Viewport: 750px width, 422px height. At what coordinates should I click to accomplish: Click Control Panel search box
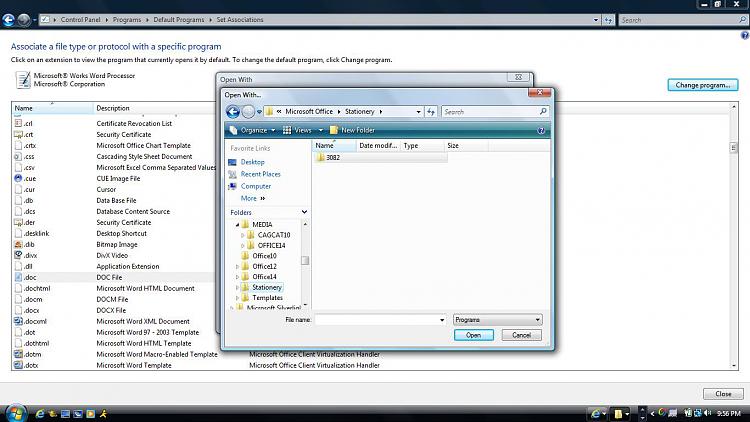683,20
